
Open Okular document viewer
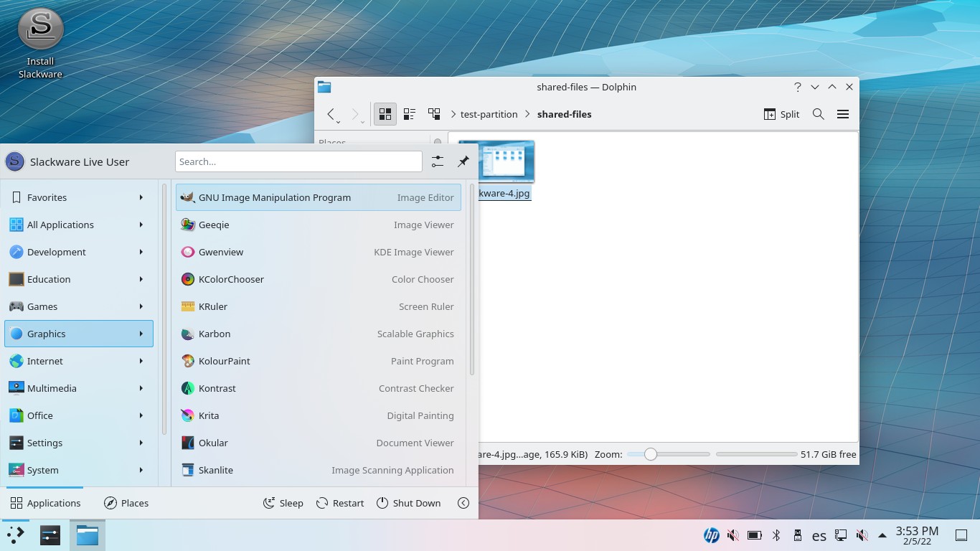tap(318, 443)
